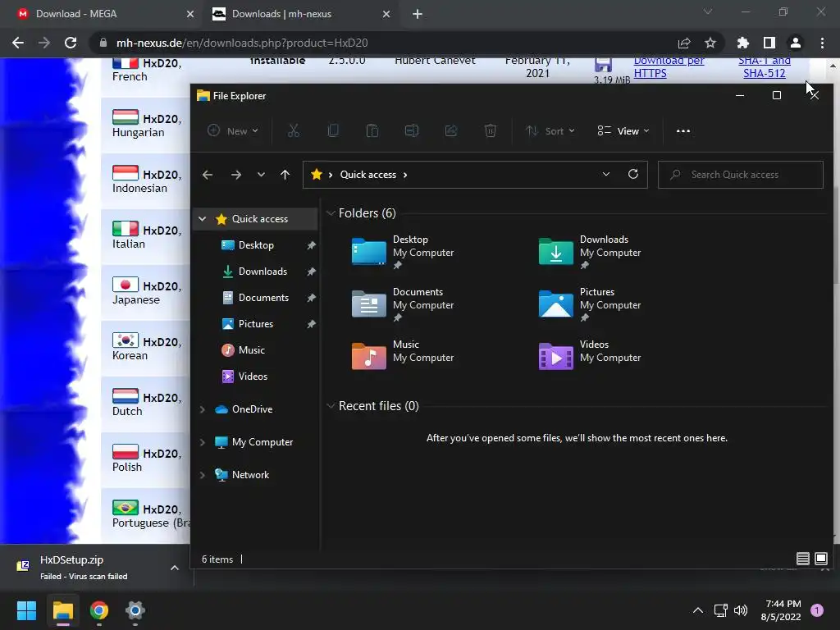Open Chrome side panel icon
The image size is (840, 630).
pyautogui.click(x=769, y=43)
